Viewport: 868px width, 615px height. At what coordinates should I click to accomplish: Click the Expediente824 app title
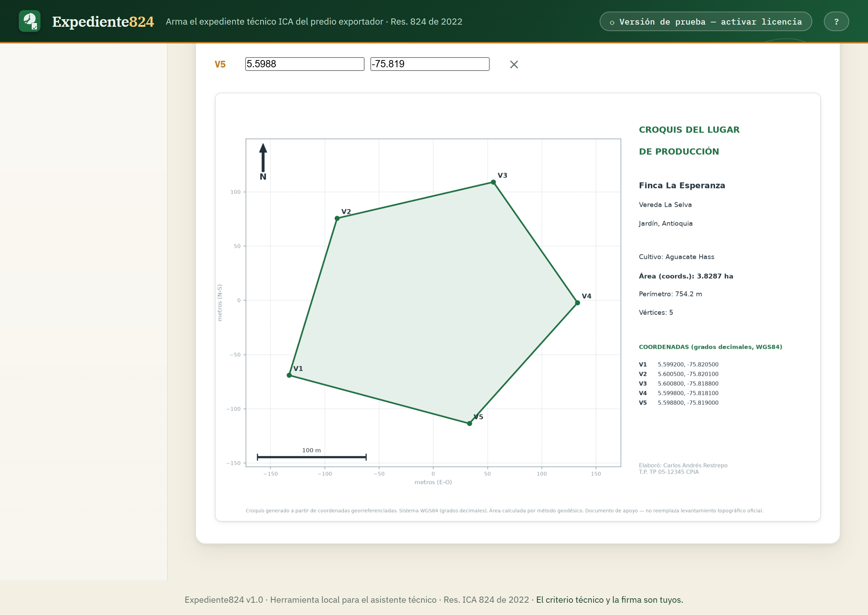tap(103, 22)
